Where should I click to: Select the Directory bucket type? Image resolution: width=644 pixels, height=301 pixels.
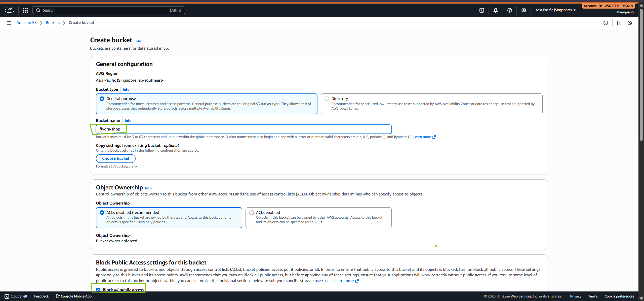pyautogui.click(x=327, y=99)
